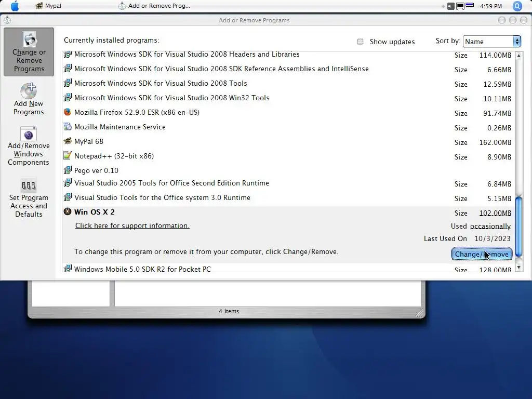Click the Win OS X 2 icon
This screenshot has height=399, width=532.
tap(68, 212)
